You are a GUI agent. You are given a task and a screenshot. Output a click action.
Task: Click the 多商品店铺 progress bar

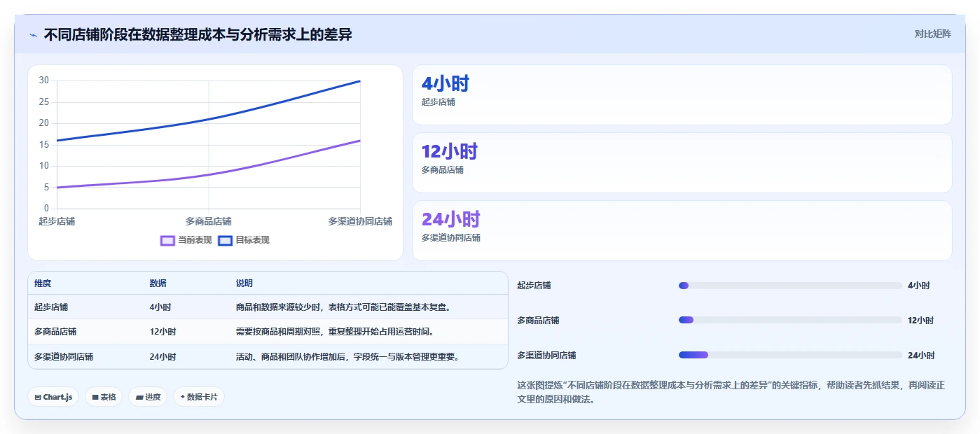(x=790, y=320)
